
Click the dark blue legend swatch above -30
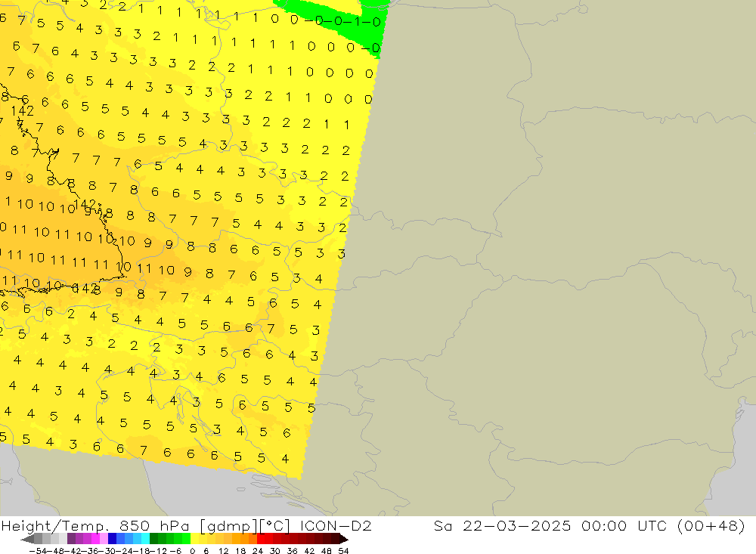click(x=112, y=539)
